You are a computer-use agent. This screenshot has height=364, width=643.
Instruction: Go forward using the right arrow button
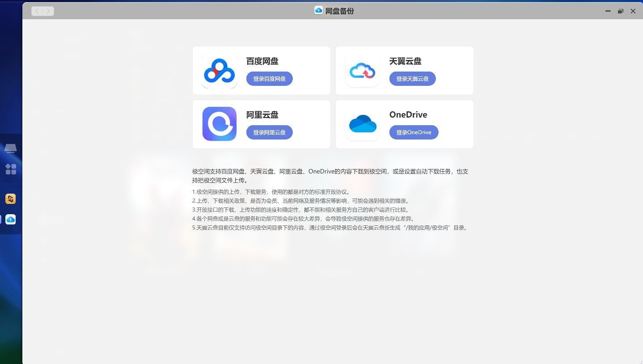click(x=48, y=11)
